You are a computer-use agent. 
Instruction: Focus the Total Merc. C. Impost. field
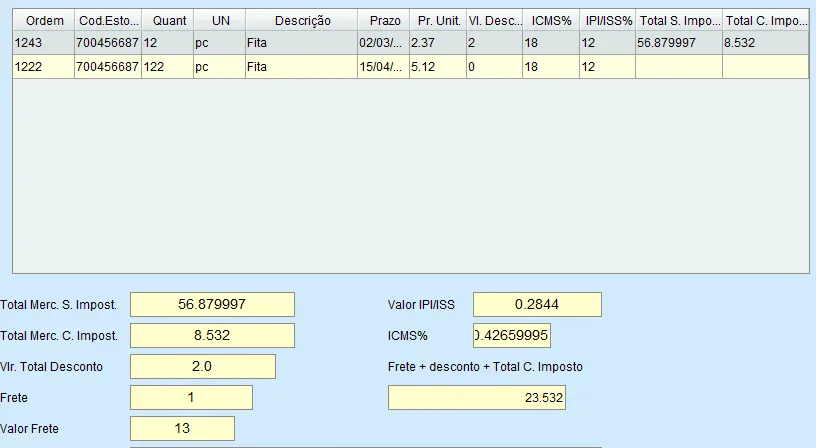[x=212, y=336]
